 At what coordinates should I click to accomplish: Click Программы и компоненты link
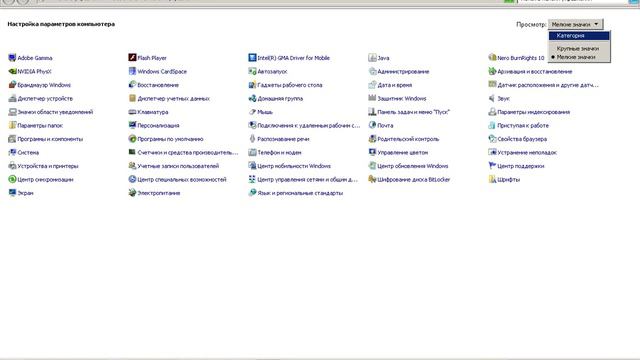[x=50, y=139]
